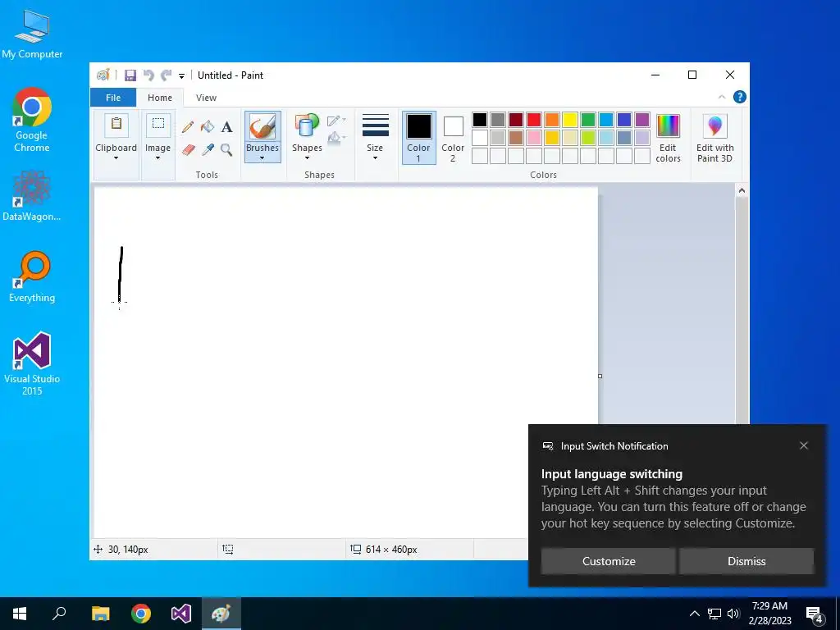Image resolution: width=840 pixels, height=630 pixels.
Task: Select the DataWagon desktop shortcut
Action: [x=32, y=196]
